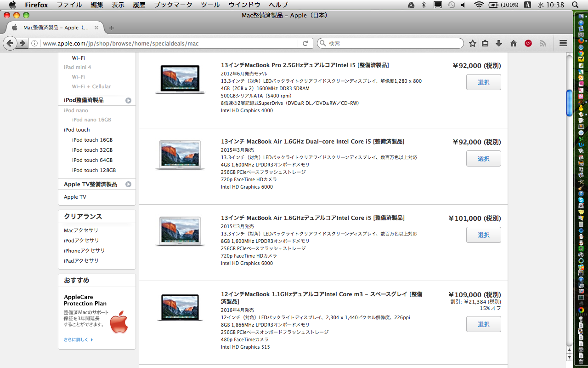Open Macアクセサリ clearance link

[81, 230]
